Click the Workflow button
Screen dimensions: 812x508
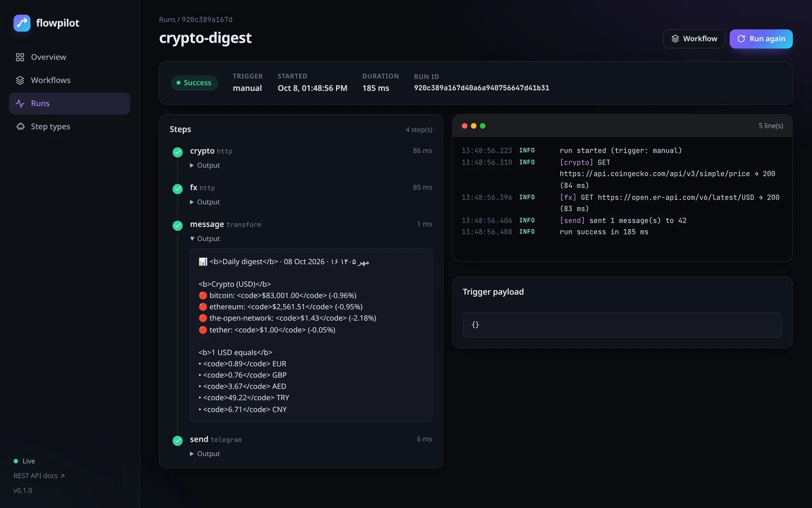pyautogui.click(x=694, y=39)
